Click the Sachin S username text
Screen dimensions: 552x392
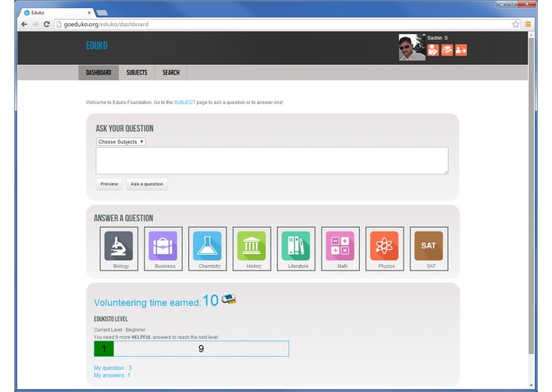pos(438,37)
